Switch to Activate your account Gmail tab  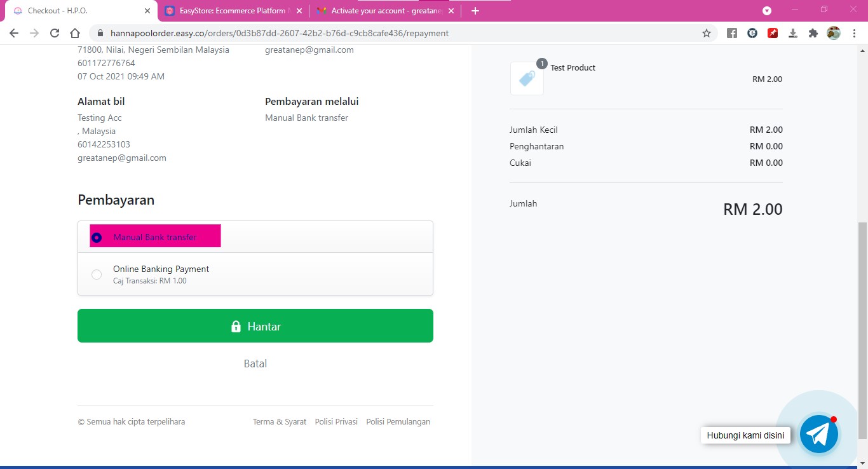[x=385, y=11]
